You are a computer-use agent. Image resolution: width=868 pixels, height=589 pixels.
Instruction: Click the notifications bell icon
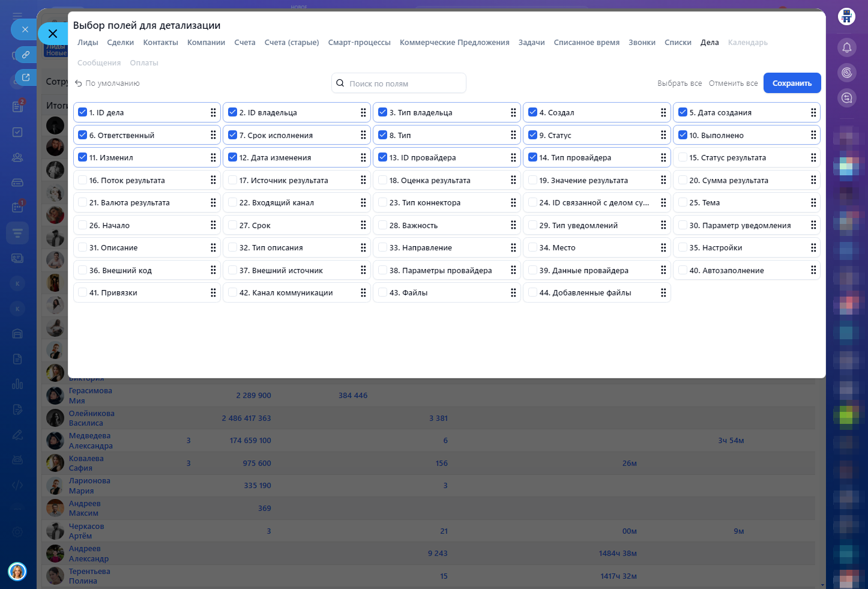tap(846, 47)
